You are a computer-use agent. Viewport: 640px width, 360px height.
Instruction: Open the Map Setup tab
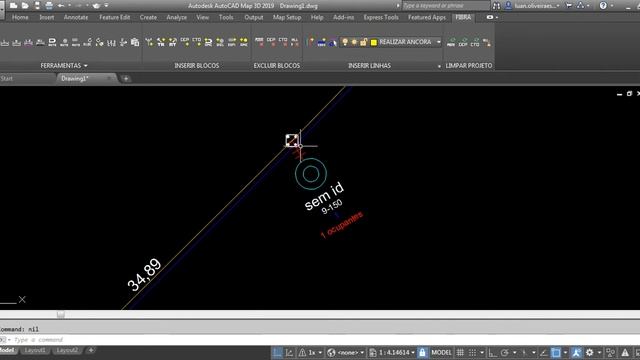[x=287, y=17]
